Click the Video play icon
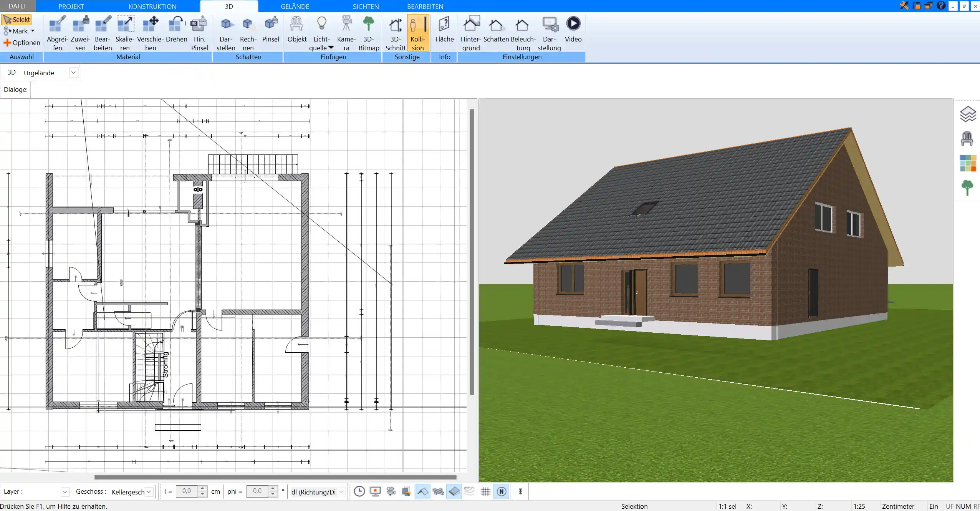980x511 pixels. tap(573, 24)
